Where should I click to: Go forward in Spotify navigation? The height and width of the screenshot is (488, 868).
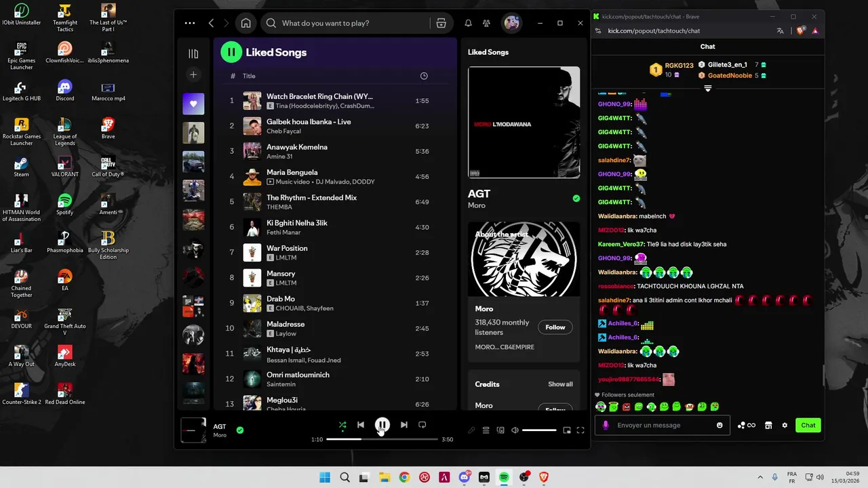[226, 23]
